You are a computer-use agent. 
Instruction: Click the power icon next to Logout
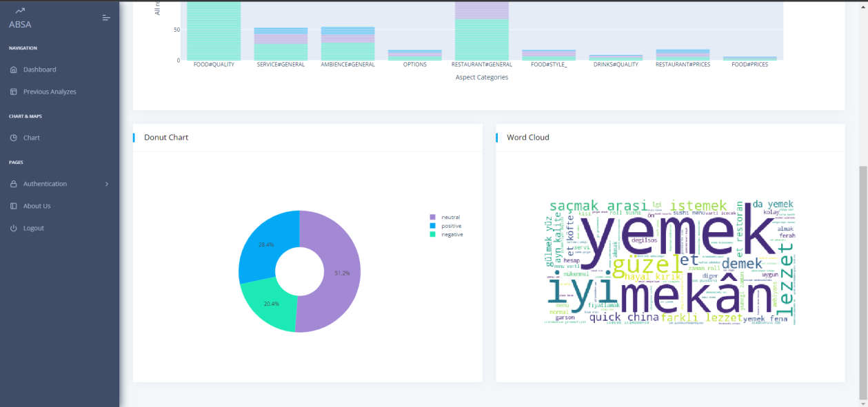coord(12,227)
